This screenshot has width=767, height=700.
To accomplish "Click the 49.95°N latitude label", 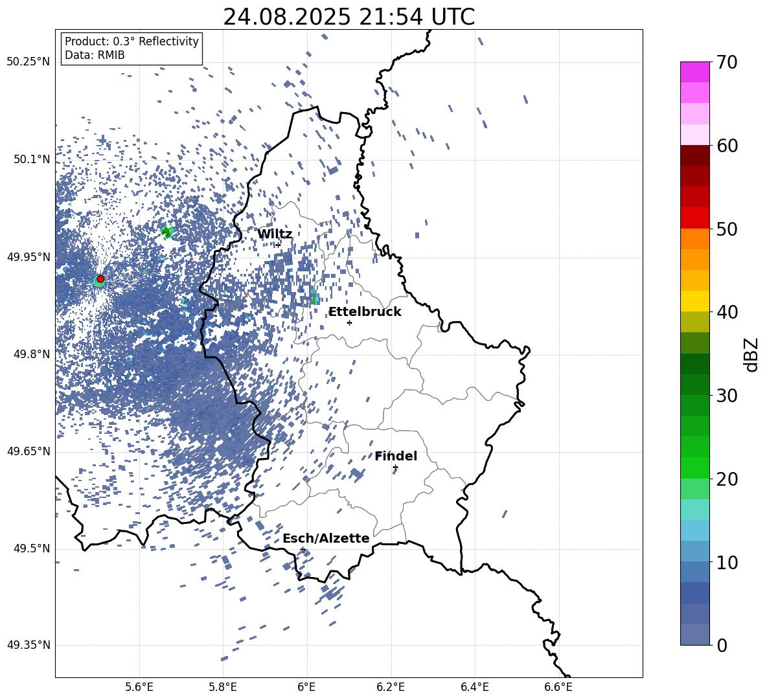I will click(29, 257).
